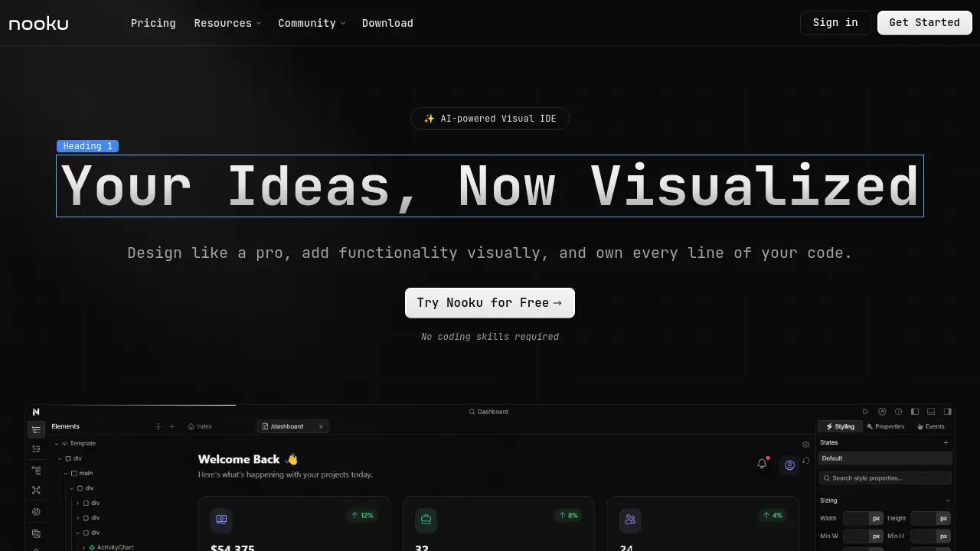Click the 12% growth badge
This screenshot has width=980, height=551.
362,515
